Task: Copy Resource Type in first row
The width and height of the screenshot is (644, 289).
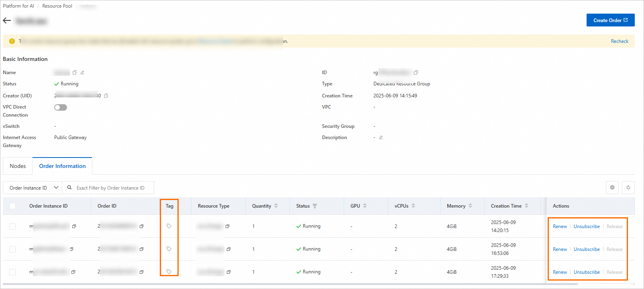Action: click(x=227, y=226)
